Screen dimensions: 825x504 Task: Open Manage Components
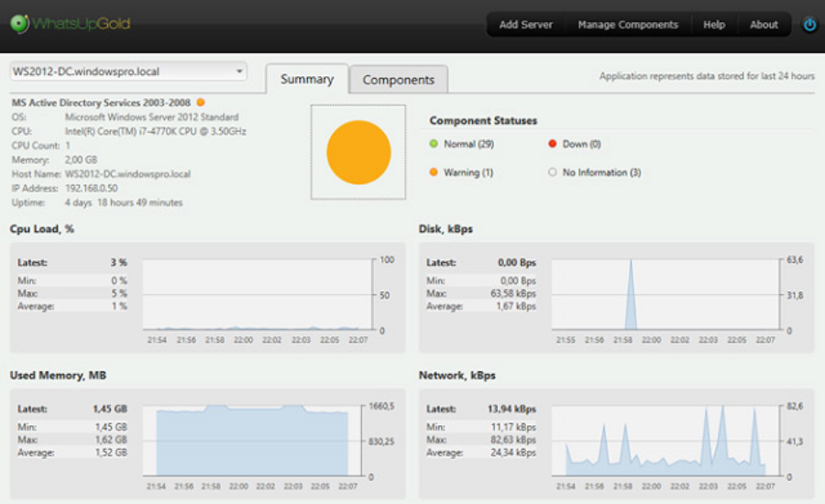point(628,25)
